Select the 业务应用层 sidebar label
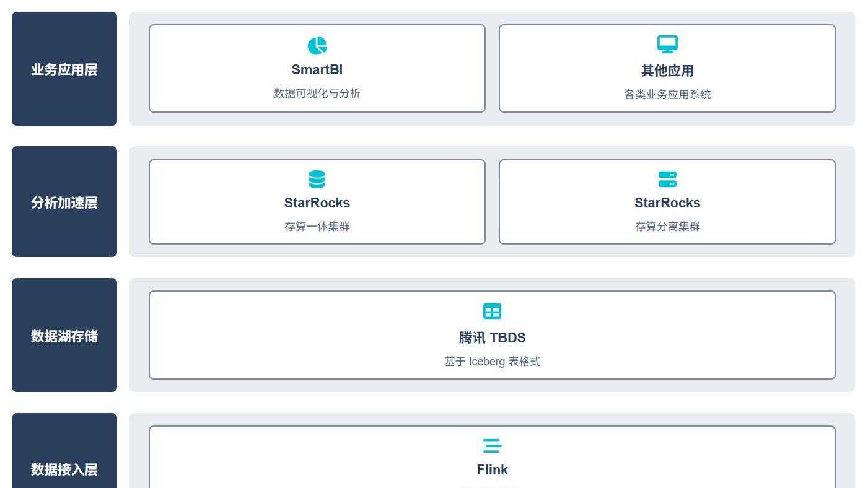 [64, 69]
